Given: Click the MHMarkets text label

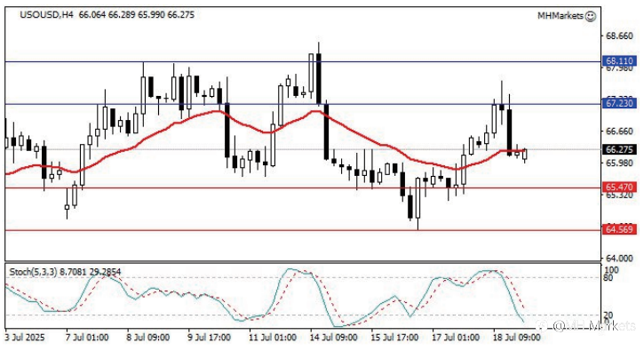Looking at the screenshot, I should [x=561, y=16].
